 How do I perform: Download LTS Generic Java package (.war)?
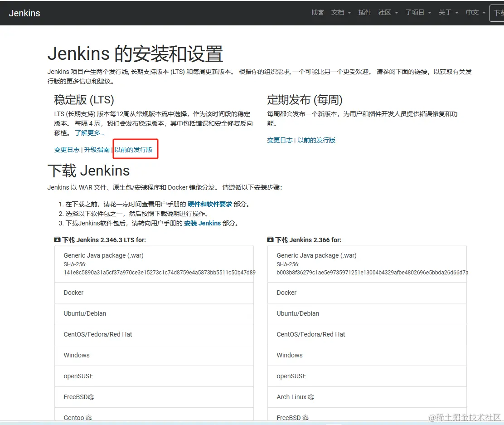tap(154, 264)
